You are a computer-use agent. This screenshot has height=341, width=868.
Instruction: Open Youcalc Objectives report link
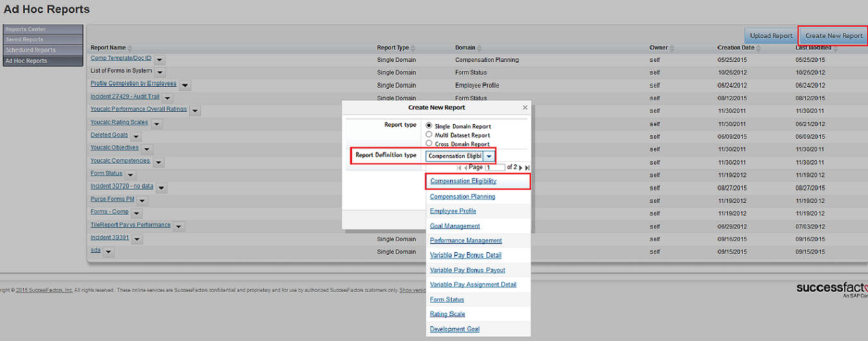click(x=115, y=147)
